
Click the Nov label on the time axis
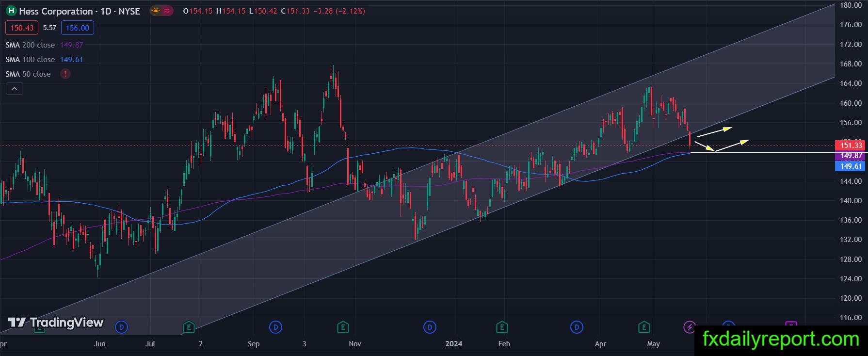pos(355,343)
